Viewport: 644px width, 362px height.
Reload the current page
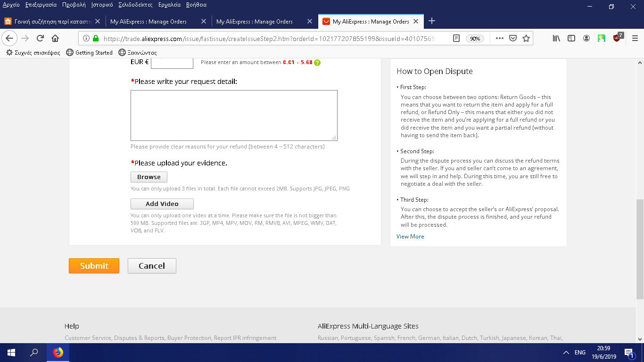pos(41,38)
